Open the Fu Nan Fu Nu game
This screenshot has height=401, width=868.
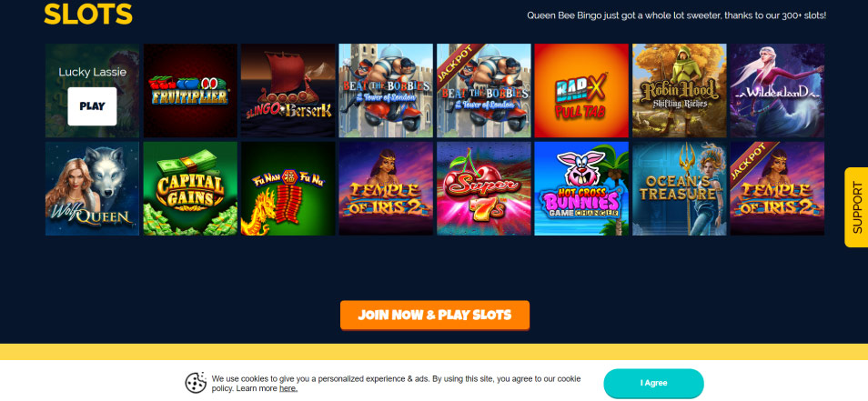[288, 188]
